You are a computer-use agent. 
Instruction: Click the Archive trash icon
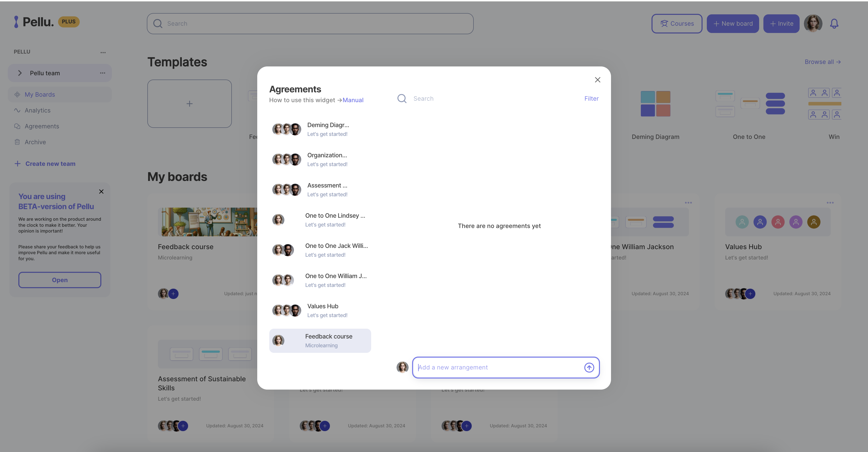17,142
